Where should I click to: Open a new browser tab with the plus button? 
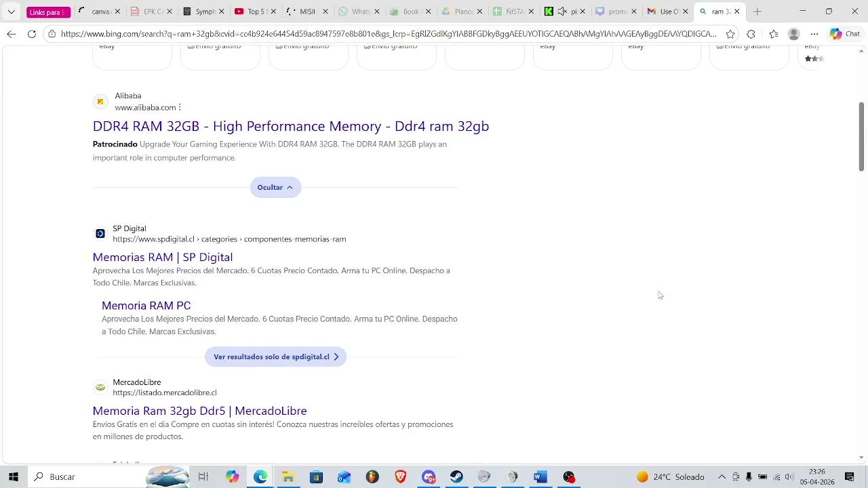[x=757, y=12]
